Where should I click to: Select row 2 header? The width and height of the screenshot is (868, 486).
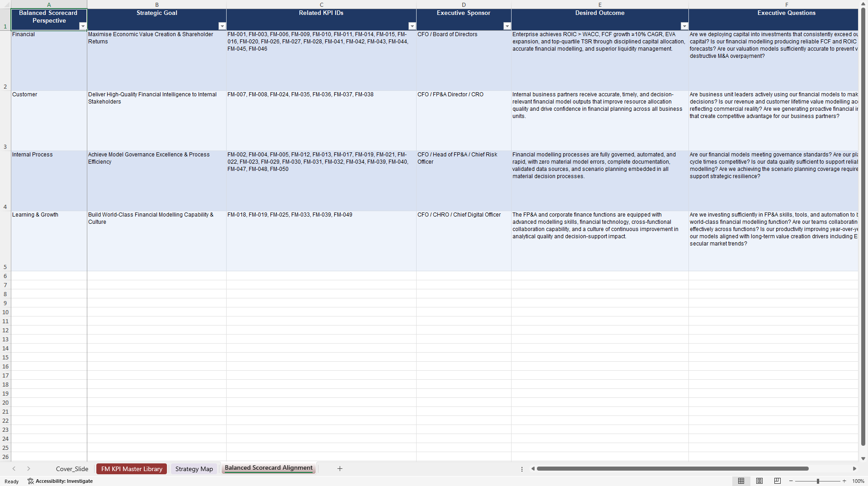point(5,61)
